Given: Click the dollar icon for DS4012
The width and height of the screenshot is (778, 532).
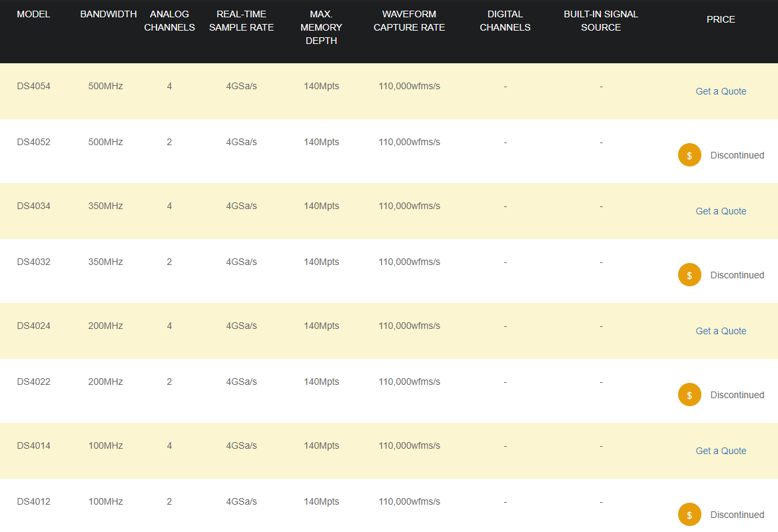Looking at the screenshot, I should 689,515.
